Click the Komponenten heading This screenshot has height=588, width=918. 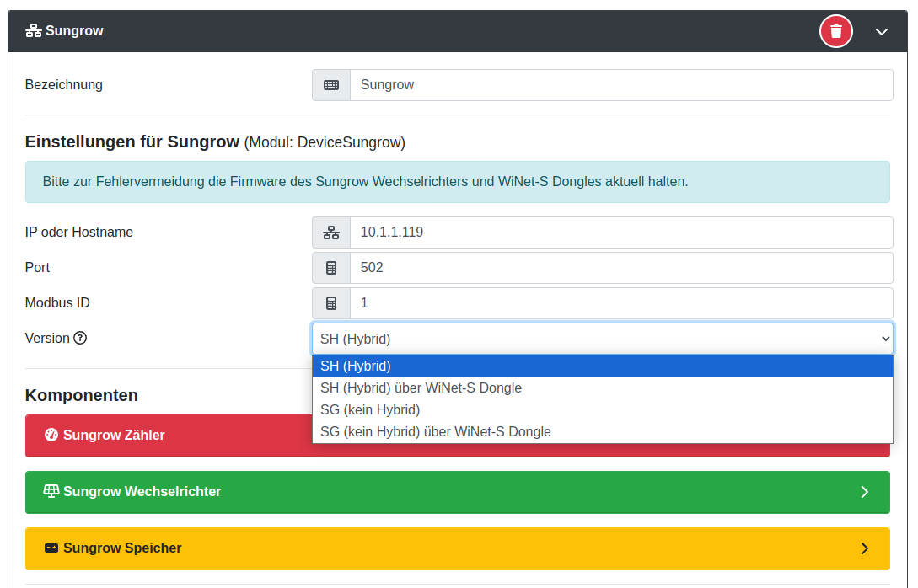pos(82,396)
